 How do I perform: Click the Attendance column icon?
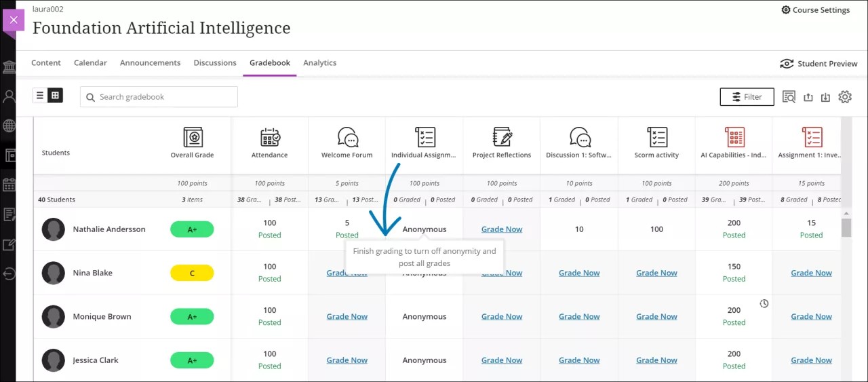coord(270,137)
